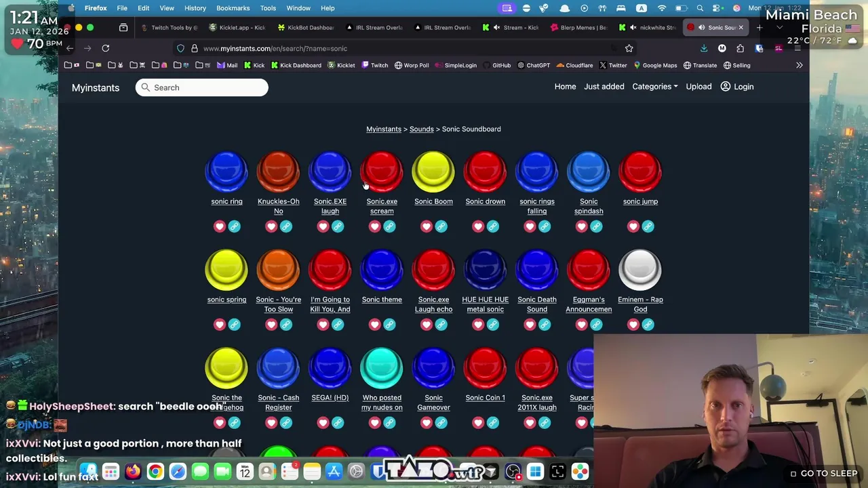Open the Firefox extensions puzzle icon
The image size is (868, 488).
pyautogui.click(x=740, y=48)
